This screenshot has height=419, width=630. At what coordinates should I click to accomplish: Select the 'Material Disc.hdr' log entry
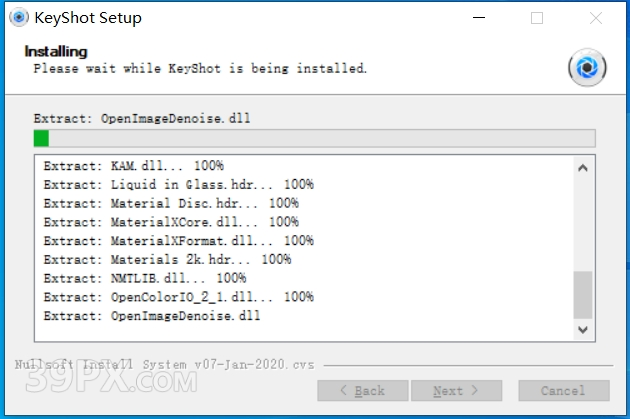point(171,203)
